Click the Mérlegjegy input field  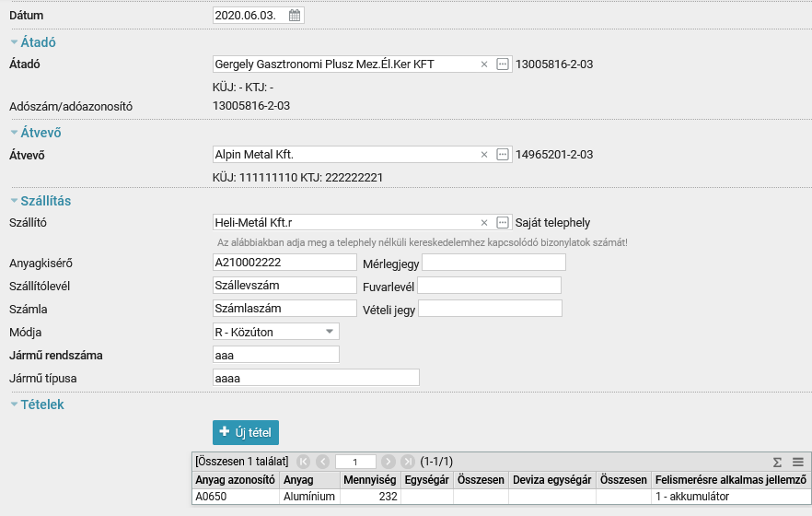pos(493,262)
